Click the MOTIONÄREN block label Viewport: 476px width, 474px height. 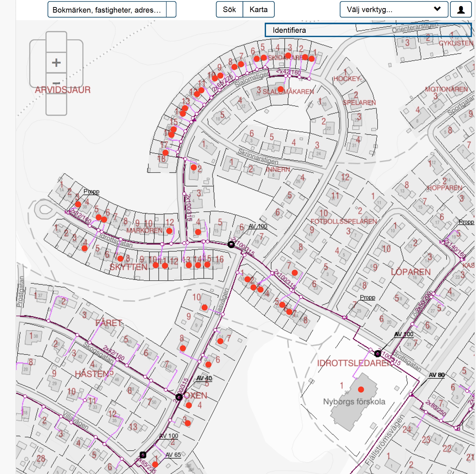pos(447,89)
